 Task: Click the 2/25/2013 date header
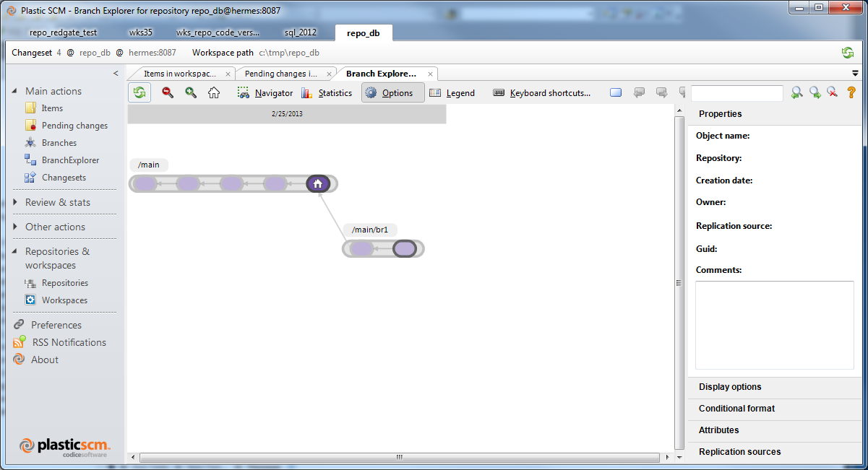coord(287,113)
